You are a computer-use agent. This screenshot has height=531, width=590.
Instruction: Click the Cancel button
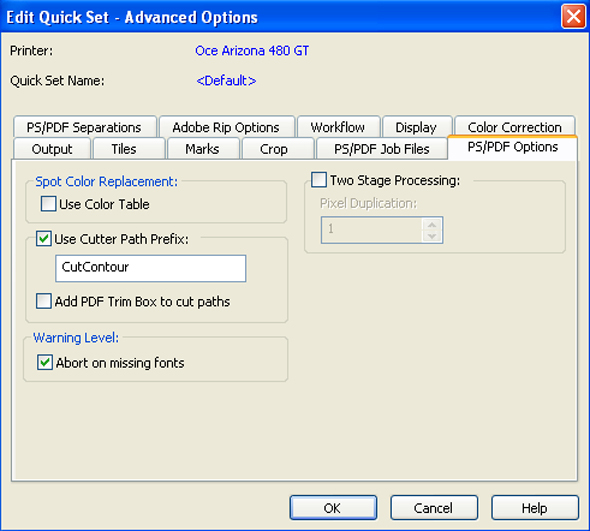(434, 508)
